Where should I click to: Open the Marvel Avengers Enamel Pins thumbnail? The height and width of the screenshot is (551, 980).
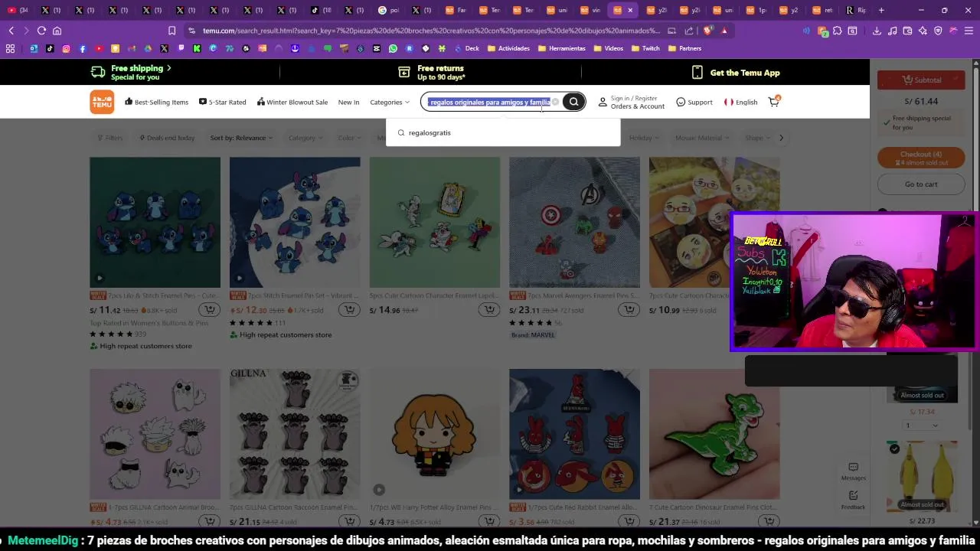pos(574,222)
